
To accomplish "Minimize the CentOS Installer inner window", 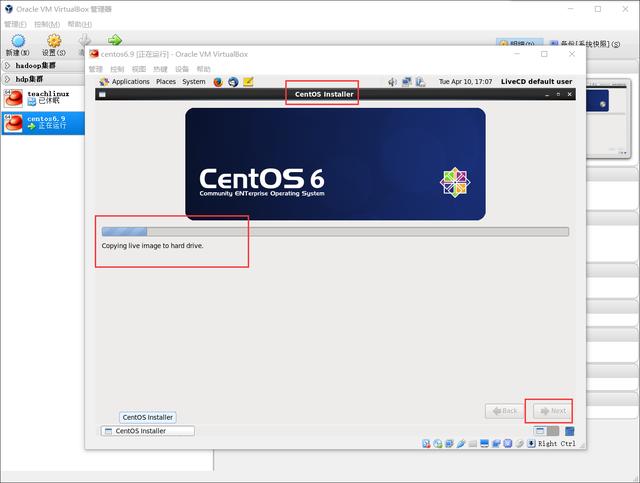I will click(547, 94).
